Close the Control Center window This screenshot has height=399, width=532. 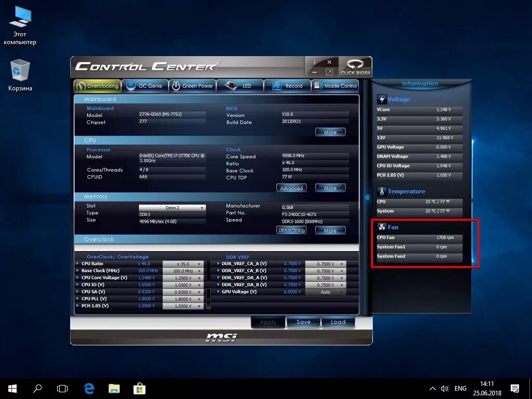[x=329, y=62]
